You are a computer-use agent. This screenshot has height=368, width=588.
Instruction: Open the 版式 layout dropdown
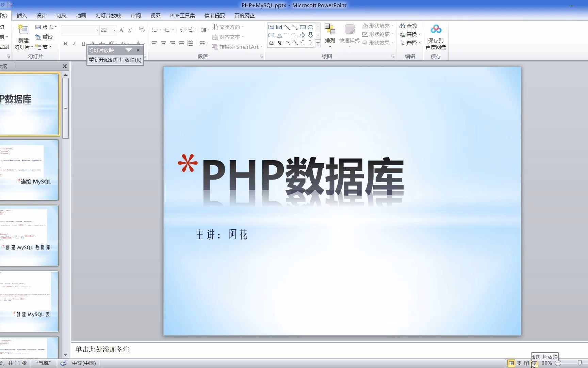pyautogui.click(x=46, y=27)
